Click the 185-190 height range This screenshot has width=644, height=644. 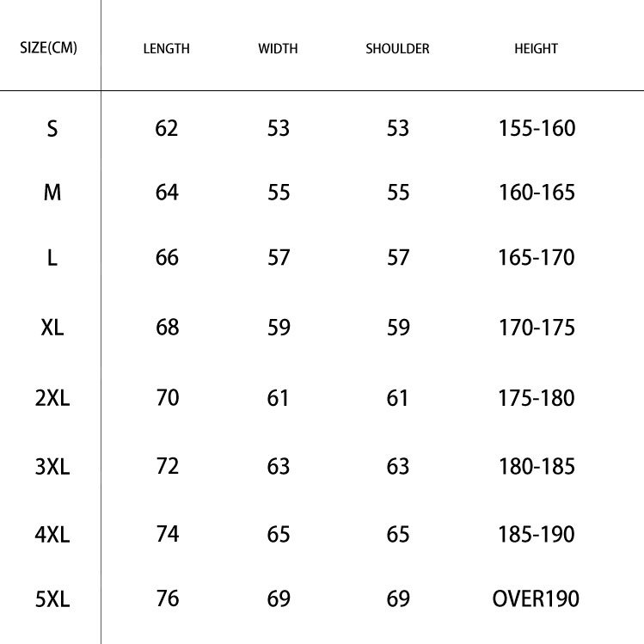[x=537, y=534]
